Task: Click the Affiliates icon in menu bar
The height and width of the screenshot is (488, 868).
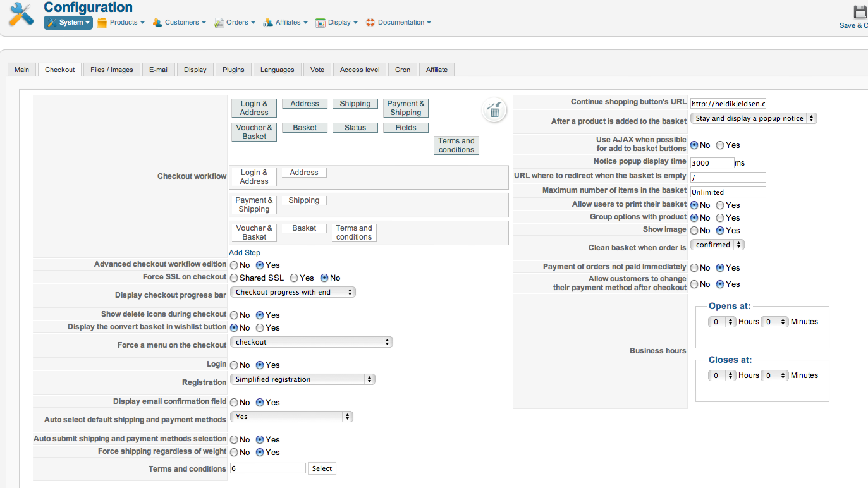Action: click(268, 23)
